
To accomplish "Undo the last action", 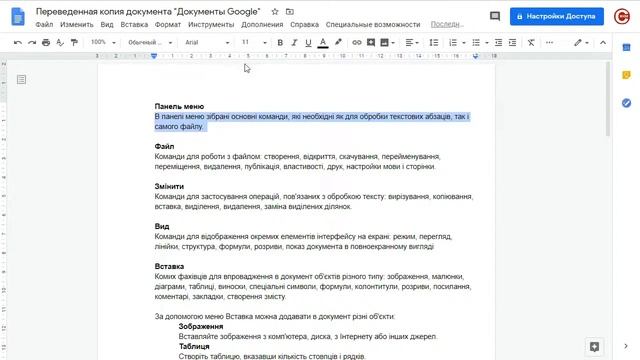I will (18, 42).
